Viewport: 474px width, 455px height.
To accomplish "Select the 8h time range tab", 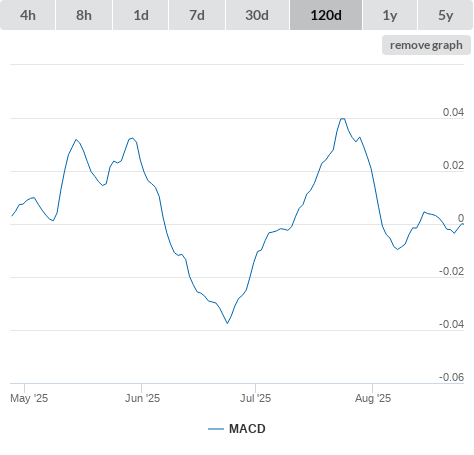I will (84, 15).
